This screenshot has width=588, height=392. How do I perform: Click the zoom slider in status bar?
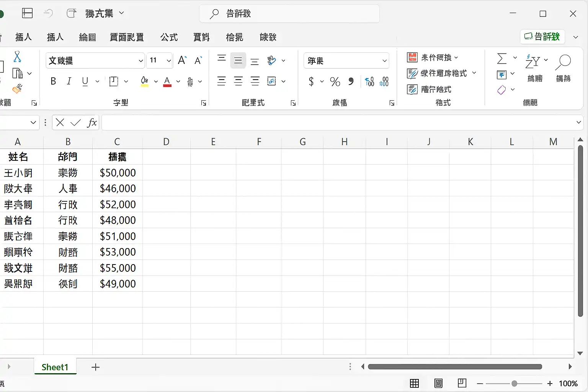point(514,383)
